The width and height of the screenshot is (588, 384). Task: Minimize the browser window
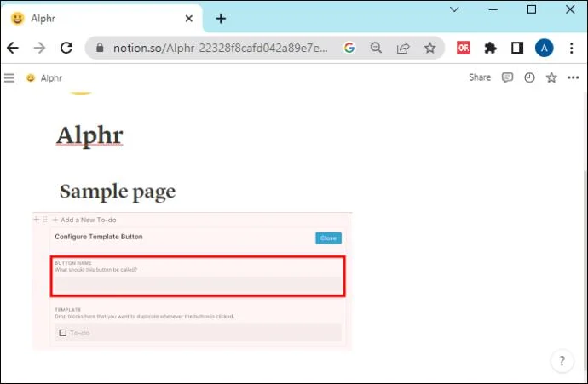[493, 9]
